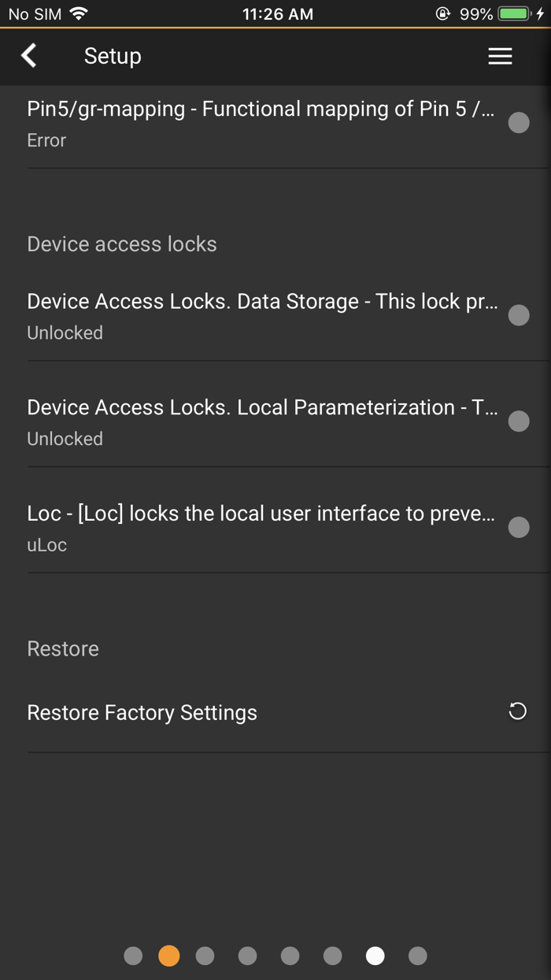The image size is (551, 980).
Task: Switch to the orange highlighted page dot
Action: click(x=169, y=956)
